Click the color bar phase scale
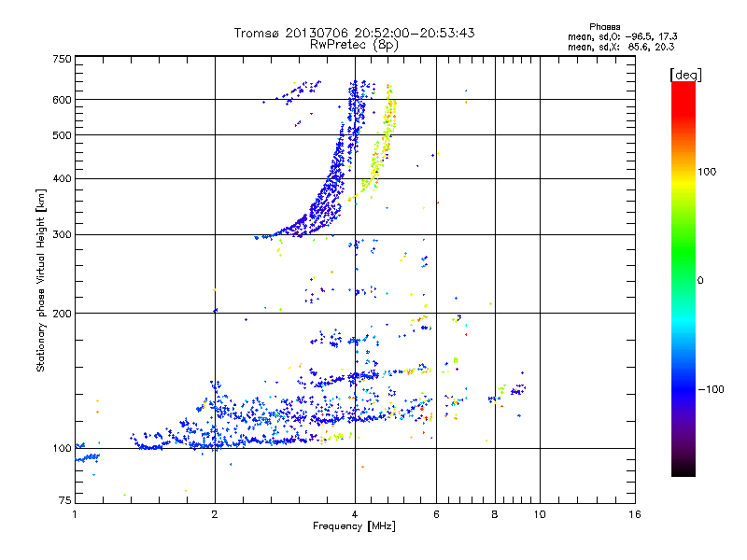Screen dimensions: 747x560 click(x=684, y=278)
